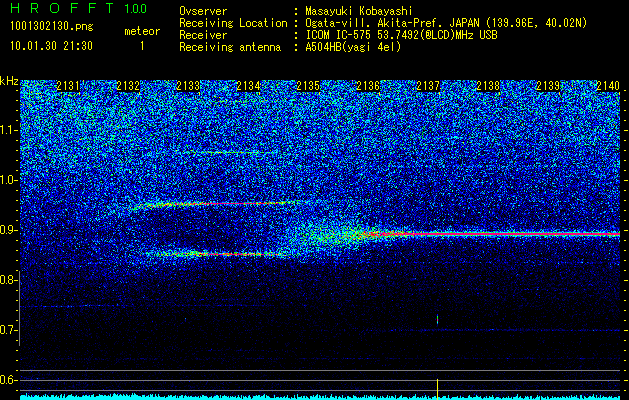Click the 2136 time axis label
The image size is (629, 400).
368,85
